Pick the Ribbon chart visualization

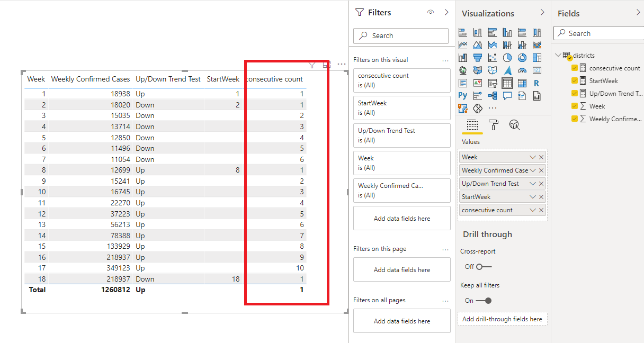tap(537, 45)
